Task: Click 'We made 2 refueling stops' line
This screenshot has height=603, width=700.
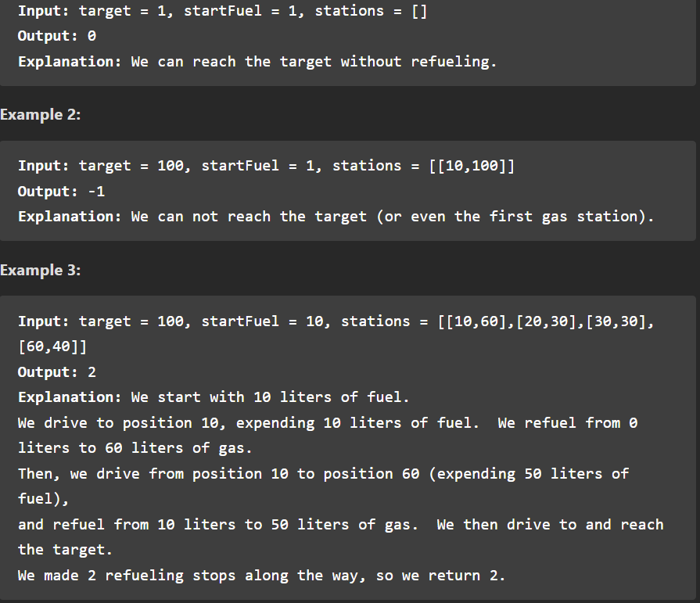Action: [261, 576]
